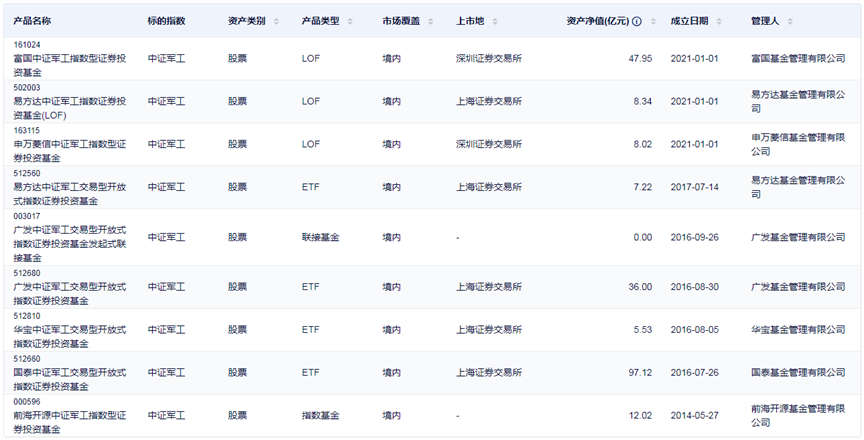
Task: Open 易方达中证军工交易型开放式指数证券投资基金 product
Action: pyautogui.click(x=70, y=194)
